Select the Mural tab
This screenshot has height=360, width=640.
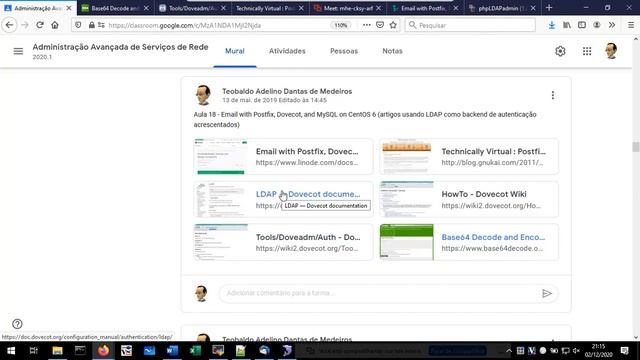click(235, 51)
